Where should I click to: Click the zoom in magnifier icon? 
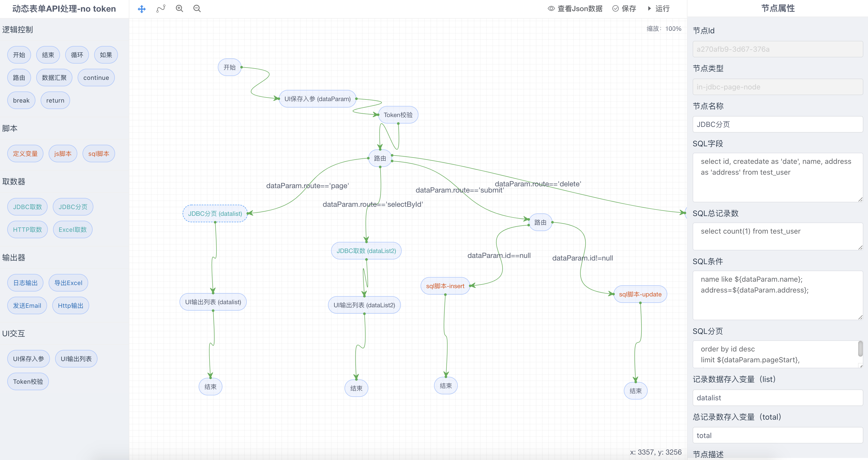click(x=179, y=9)
